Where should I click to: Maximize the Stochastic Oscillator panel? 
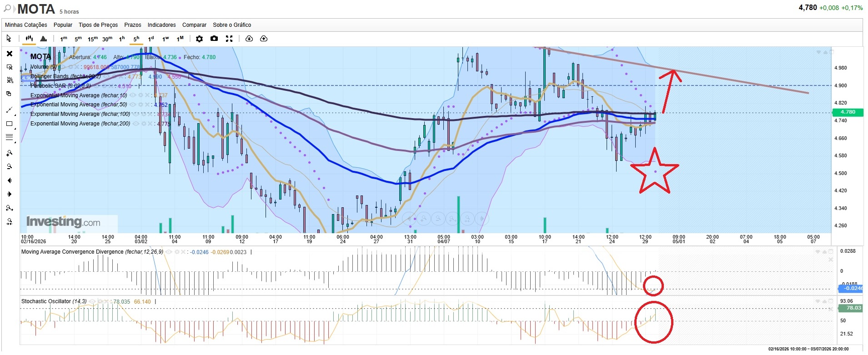[831, 301]
